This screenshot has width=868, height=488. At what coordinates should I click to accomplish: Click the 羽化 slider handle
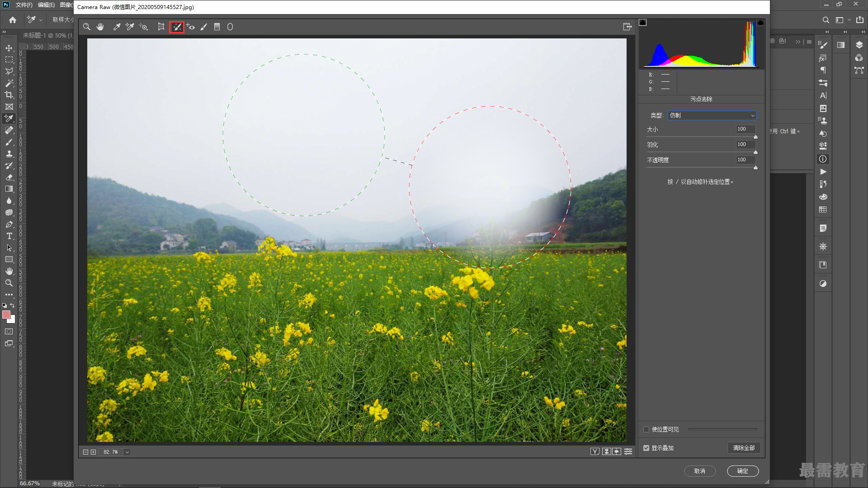point(755,152)
